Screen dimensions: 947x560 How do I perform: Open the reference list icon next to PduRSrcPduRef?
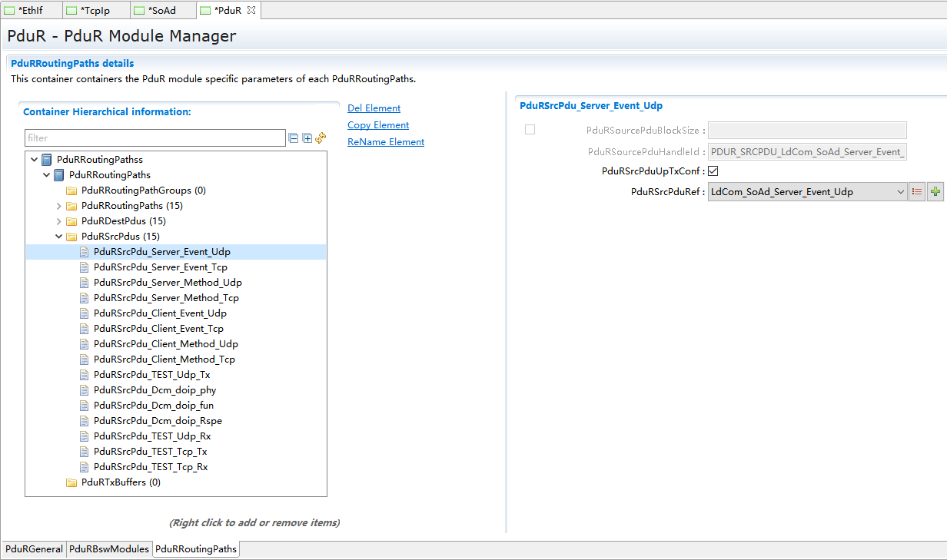[x=916, y=192]
